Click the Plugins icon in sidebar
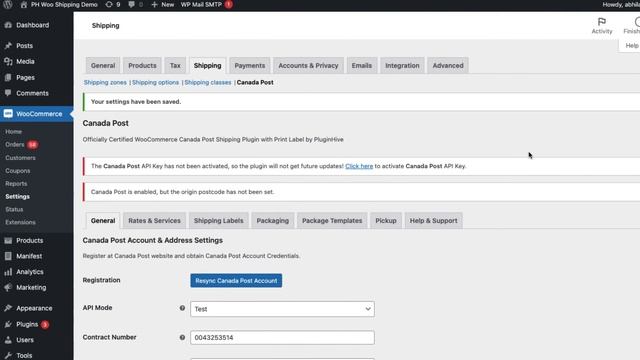 [8, 324]
